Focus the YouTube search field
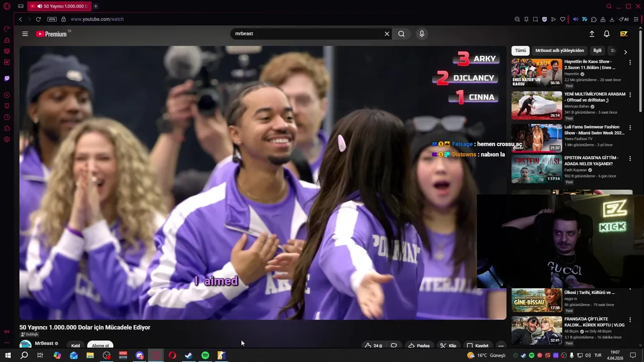The image size is (644, 362). coord(307,34)
